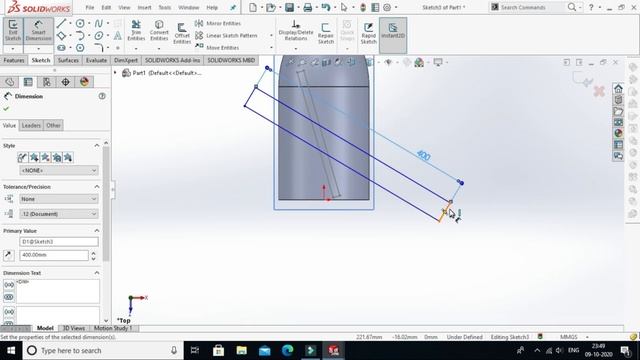Image resolution: width=640 pixels, height=360 pixels.
Task: Switch to the Value tab
Action: 9,125
